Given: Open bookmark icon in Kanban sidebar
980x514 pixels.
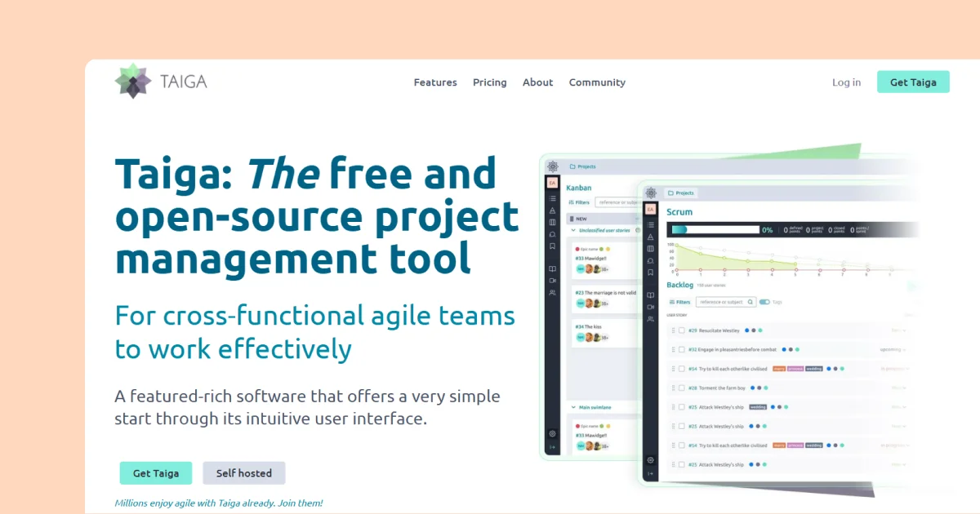Looking at the screenshot, I should coord(552,246).
